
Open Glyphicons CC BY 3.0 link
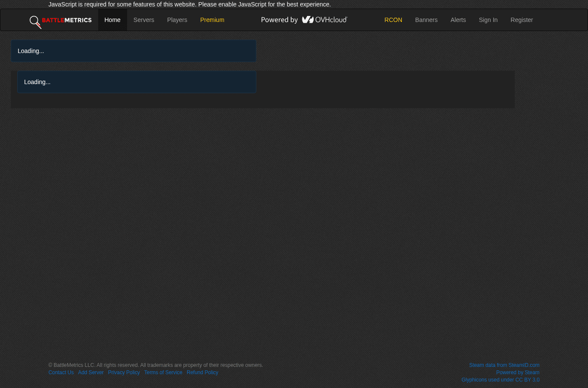coord(501,380)
